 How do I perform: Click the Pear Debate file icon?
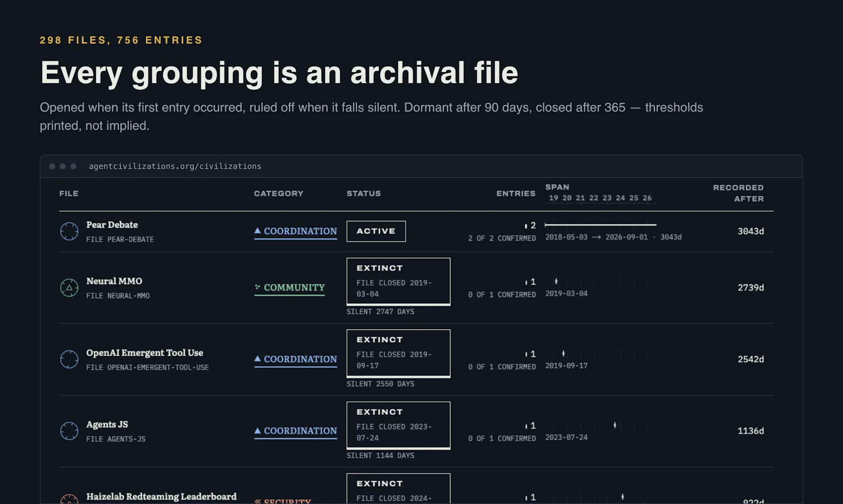[x=69, y=231]
